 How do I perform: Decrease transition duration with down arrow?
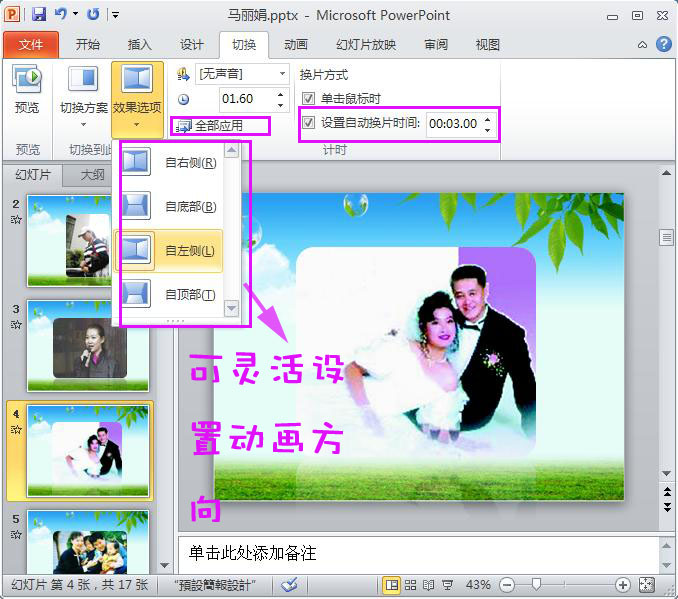pos(281,105)
